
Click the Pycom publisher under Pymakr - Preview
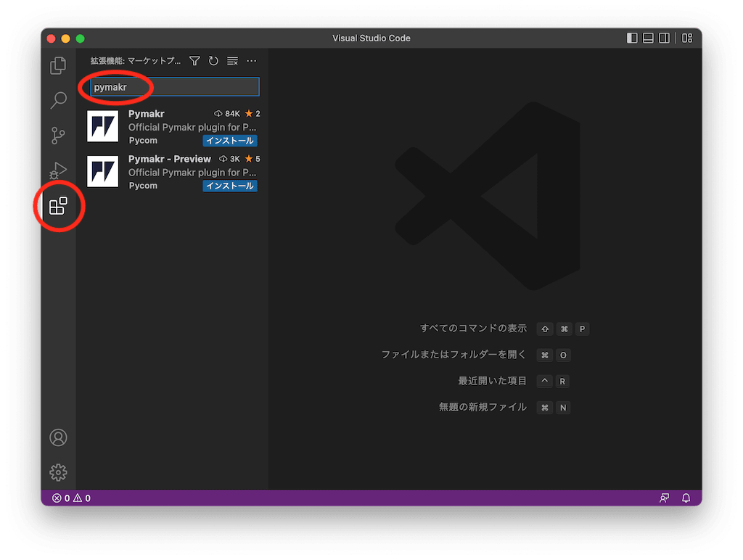tap(143, 186)
